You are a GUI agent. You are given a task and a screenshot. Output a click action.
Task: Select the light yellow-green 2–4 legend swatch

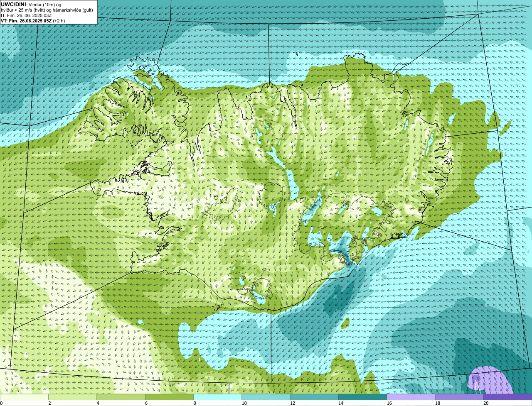coord(72,397)
